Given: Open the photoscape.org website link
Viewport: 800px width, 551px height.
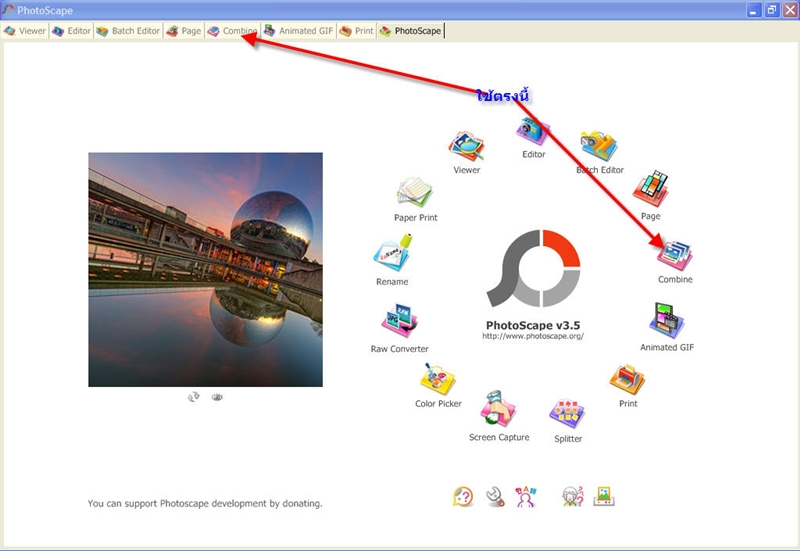Looking at the screenshot, I should pyautogui.click(x=533, y=336).
